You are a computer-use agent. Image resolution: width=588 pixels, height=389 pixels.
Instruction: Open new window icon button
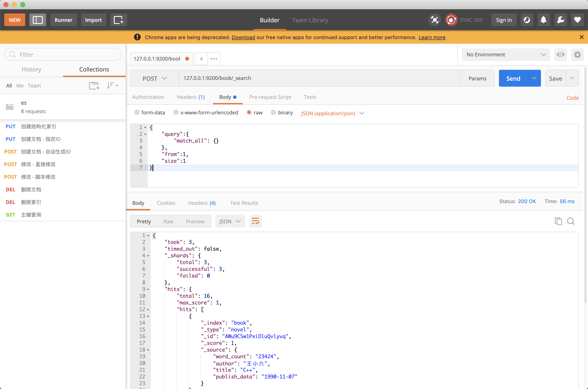click(118, 20)
